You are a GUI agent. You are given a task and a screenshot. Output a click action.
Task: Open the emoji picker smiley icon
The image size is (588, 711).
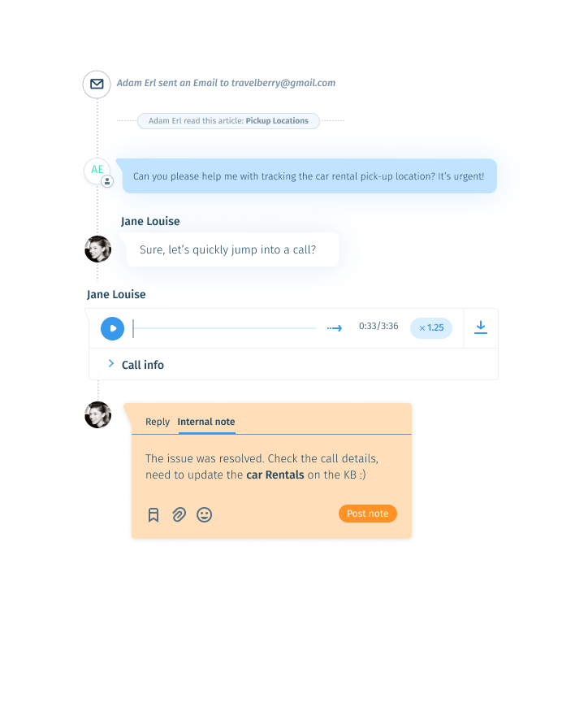pyautogui.click(x=204, y=514)
